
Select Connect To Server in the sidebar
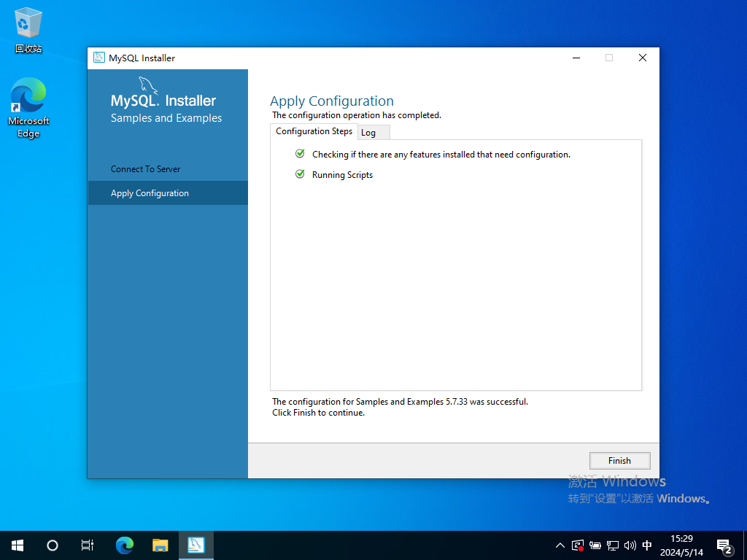click(x=146, y=169)
